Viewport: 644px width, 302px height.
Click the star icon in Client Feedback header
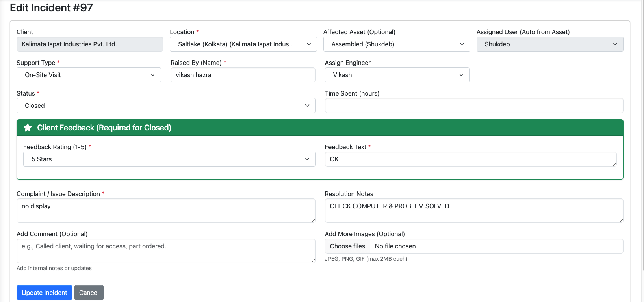pyautogui.click(x=28, y=128)
